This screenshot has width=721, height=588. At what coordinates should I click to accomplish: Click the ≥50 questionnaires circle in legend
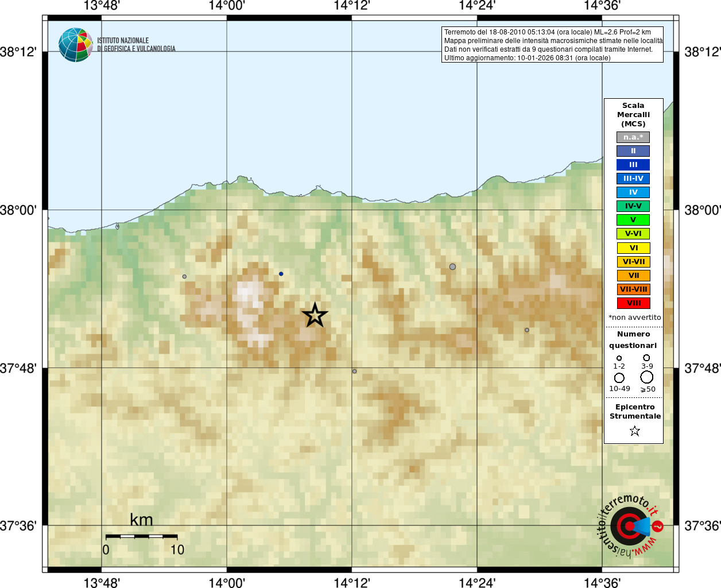(x=647, y=377)
